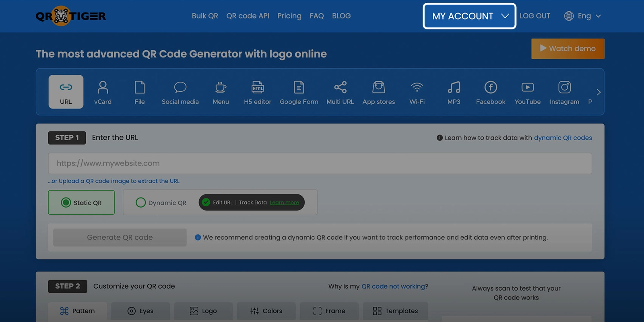
Task: Select the Static QR radio button
Action: click(66, 202)
